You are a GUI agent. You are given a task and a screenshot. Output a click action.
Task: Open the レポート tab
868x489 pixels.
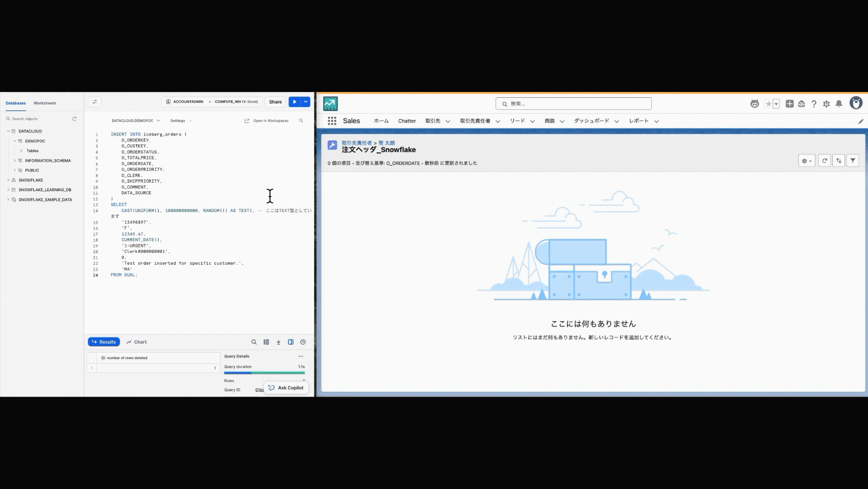[639, 121]
